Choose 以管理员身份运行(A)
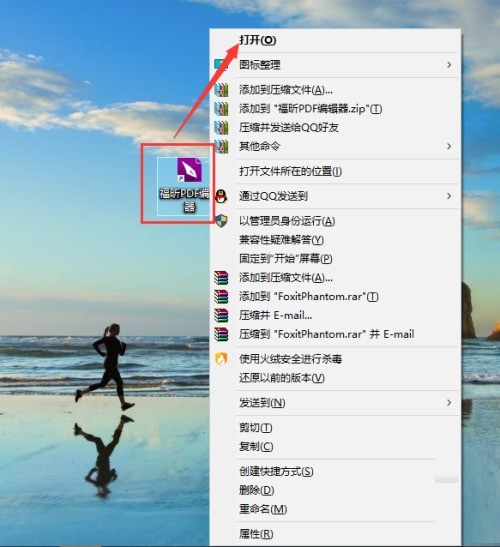Screen dimensions: 500x547 click(x=287, y=221)
